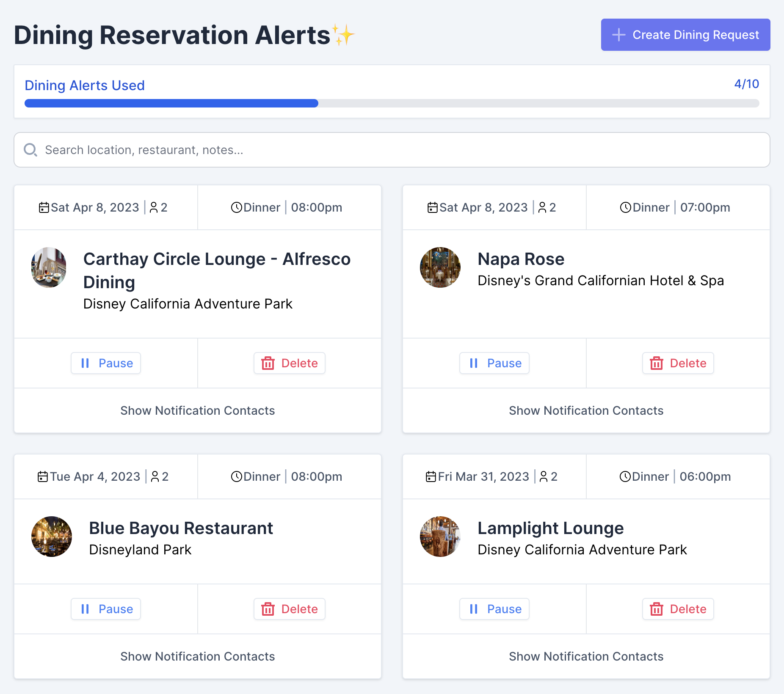This screenshot has height=694, width=784.
Task: Click the Dinner 07:00pm time text
Action: pyautogui.click(x=681, y=207)
